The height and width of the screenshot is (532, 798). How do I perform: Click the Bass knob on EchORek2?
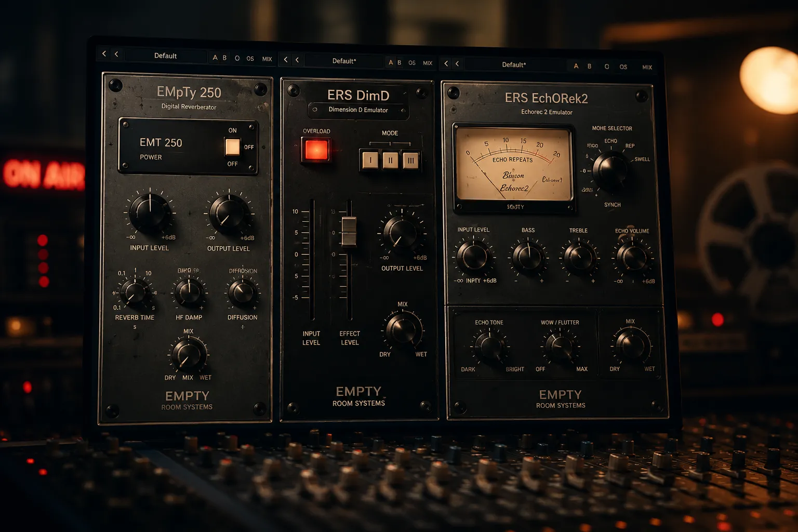(x=528, y=257)
